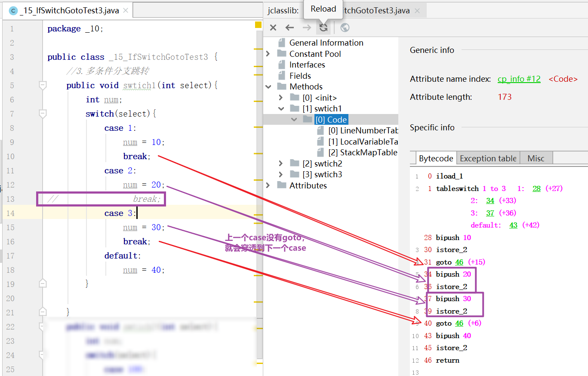Screen dimensions: 588x376
Task: Click 'num = 10;' on line 9
Action: [144, 142]
